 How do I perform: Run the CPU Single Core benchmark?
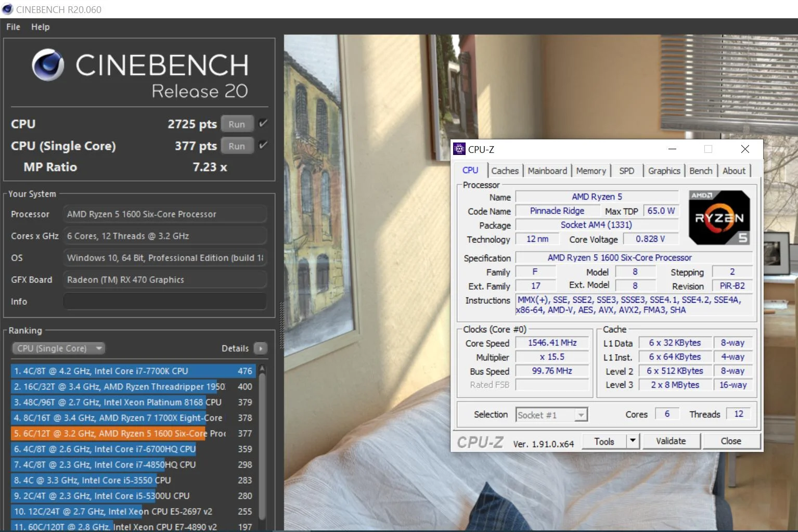237,146
